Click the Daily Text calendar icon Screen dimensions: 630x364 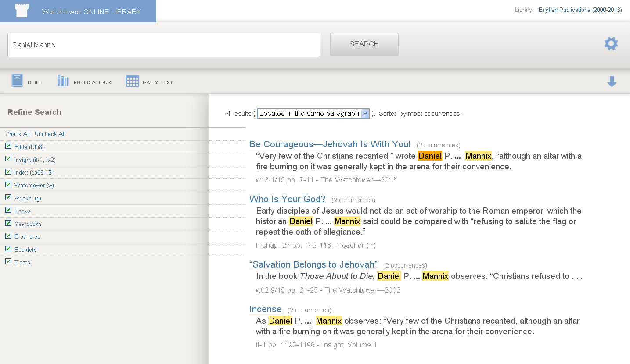132,81
